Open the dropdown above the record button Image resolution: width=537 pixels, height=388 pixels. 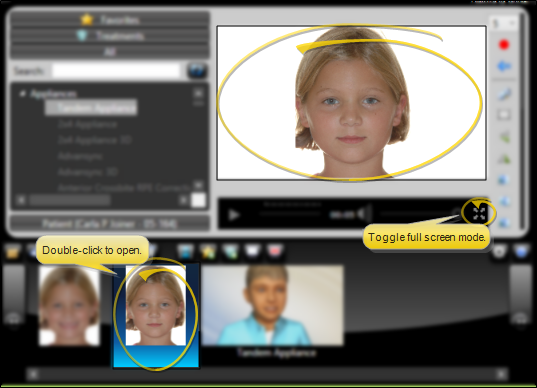(503, 24)
